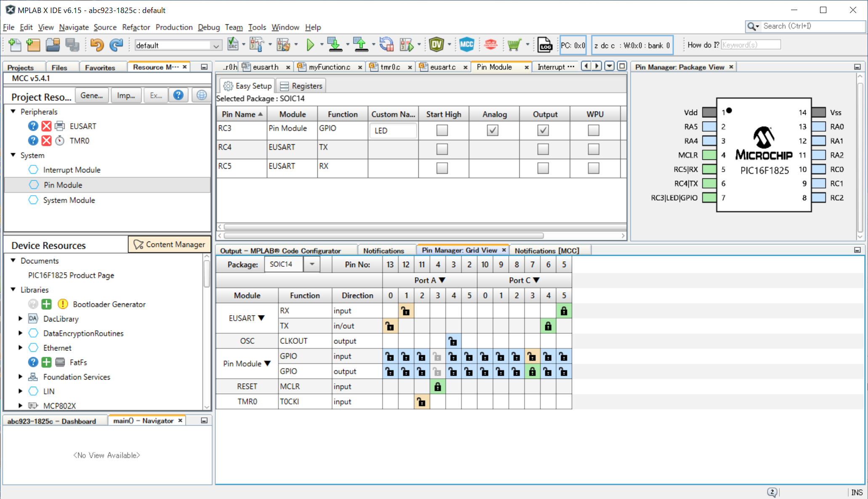Remove the TMR0 peripheral with red X
The width and height of the screenshot is (868, 499).
click(x=46, y=141)
